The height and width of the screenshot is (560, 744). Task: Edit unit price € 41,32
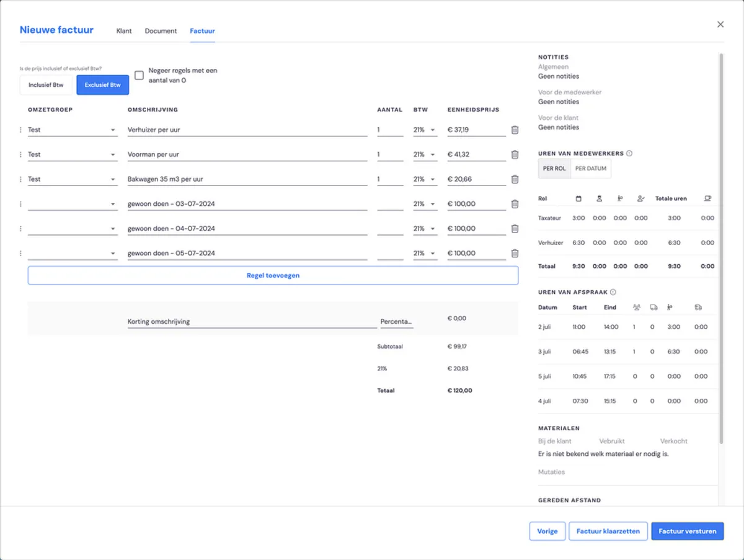[477, 155]
